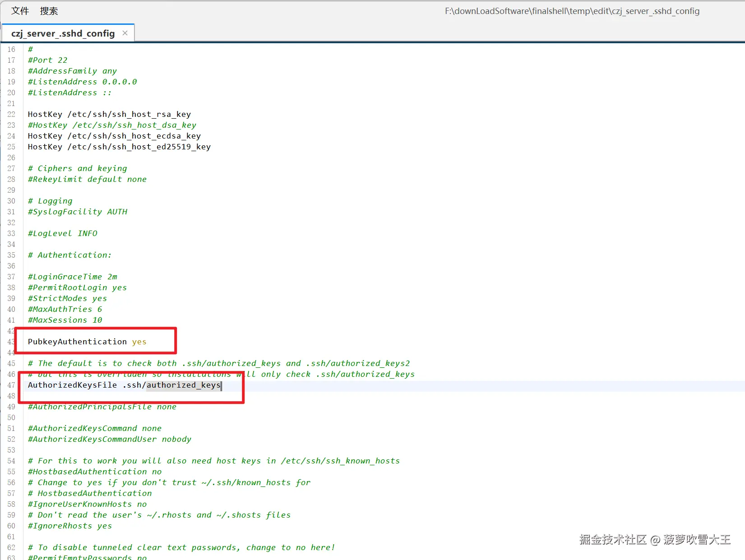Click the '#LoginGraceTime 2m' line
Viewport: 745px width, 560px height.
tap(72, 277)
